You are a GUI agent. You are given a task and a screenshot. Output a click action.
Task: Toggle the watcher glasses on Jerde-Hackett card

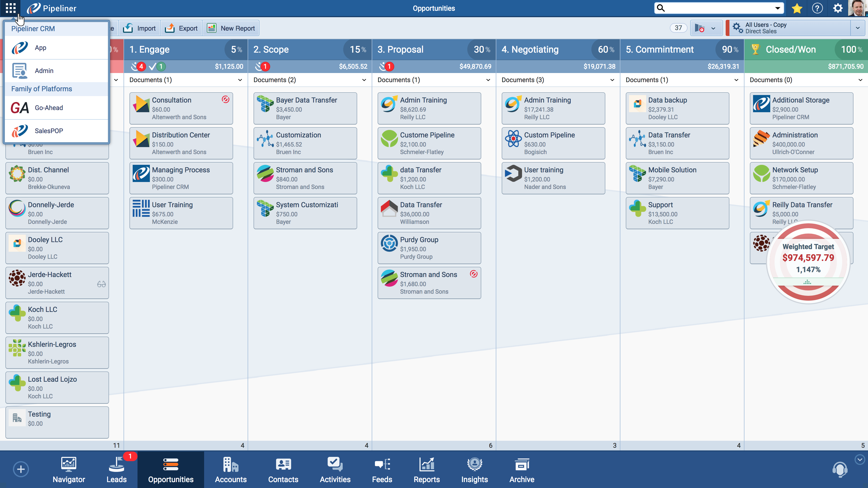coord(101,284)
